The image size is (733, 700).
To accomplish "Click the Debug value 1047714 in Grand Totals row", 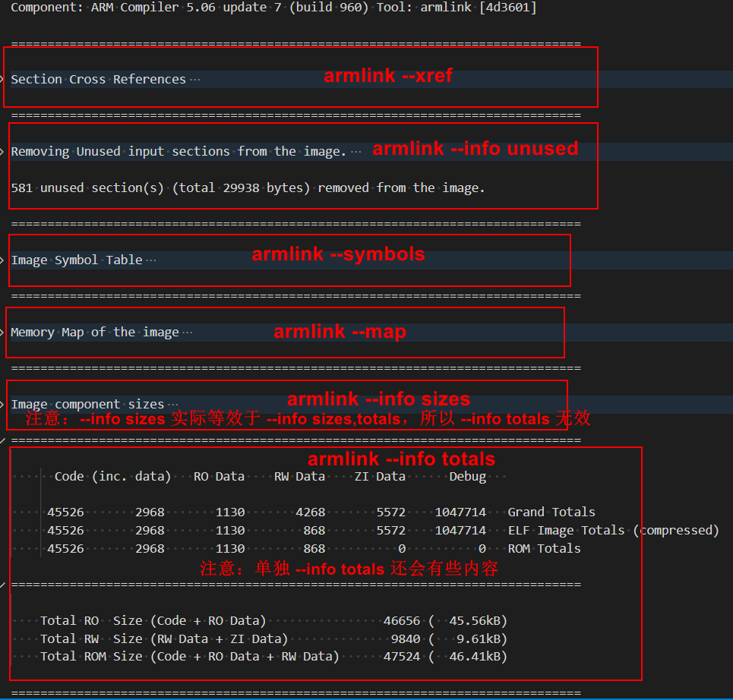I will pyautogui.click(x=460, y=512).
